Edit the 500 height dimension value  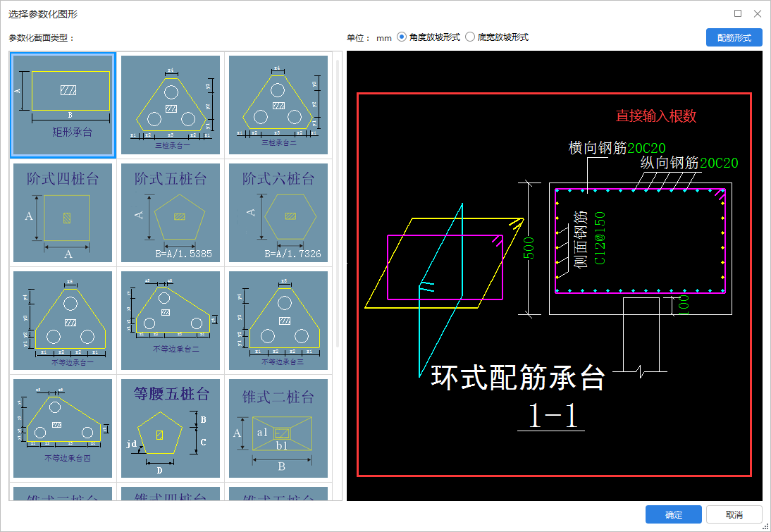(529, 248)
